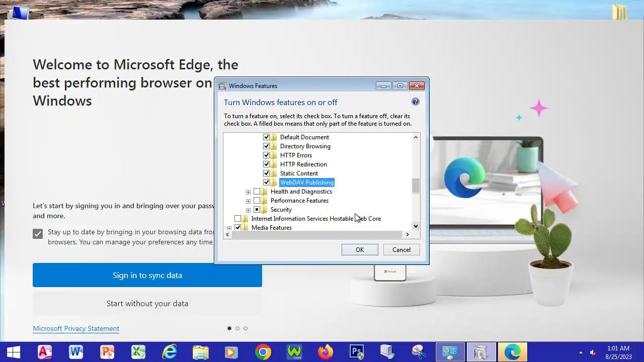Screen dimensions: 644x362
Task: Choose Start without your data in Edge
Action: pyautogui.click(x=147, y=304)
